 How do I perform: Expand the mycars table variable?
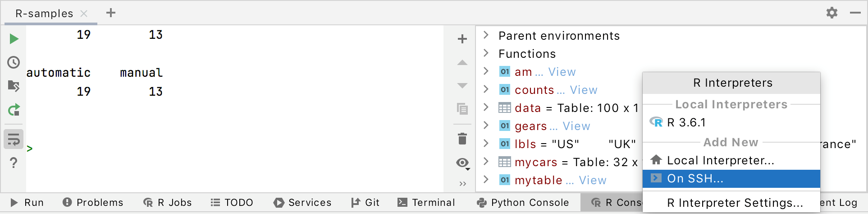(x=486, y=162)
